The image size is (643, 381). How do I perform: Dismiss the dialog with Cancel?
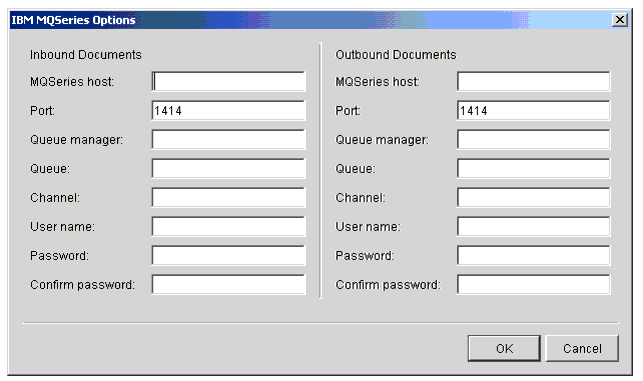click(582, 348)
